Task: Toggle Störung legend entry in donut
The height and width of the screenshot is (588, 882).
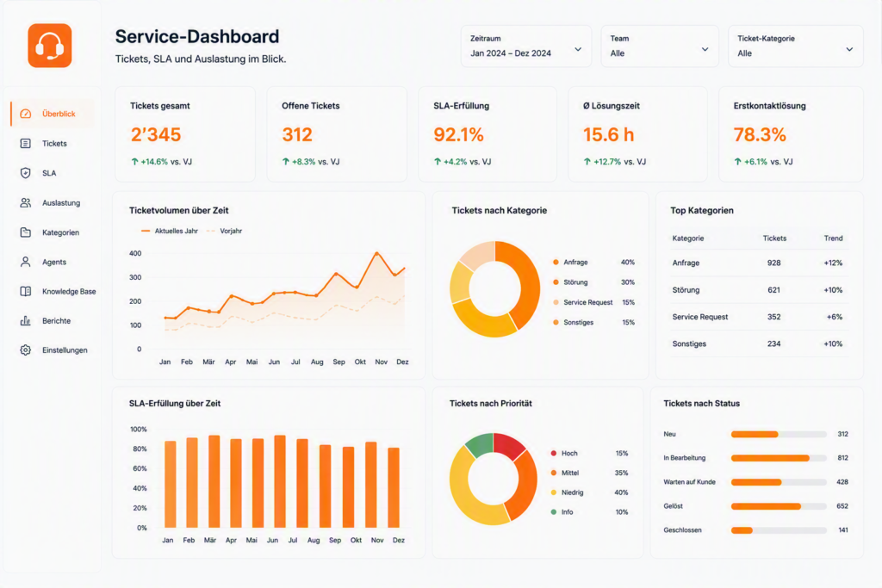Action: [x=593, y=282]
